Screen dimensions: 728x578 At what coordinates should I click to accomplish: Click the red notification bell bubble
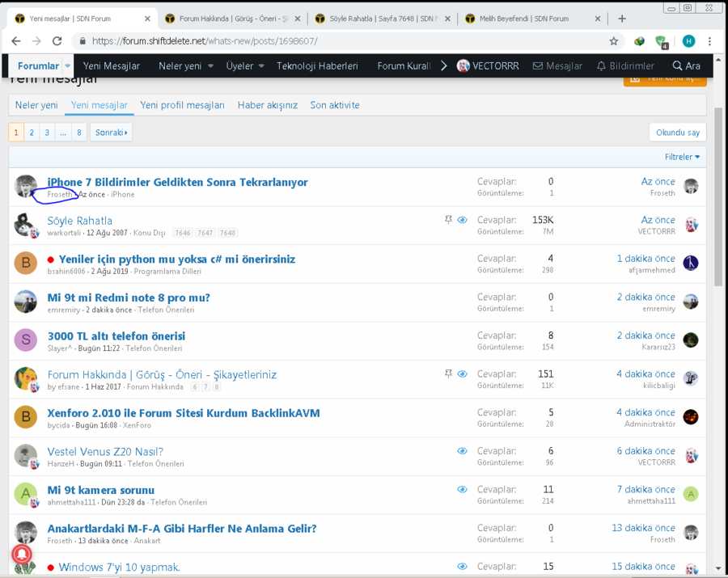click(x=22, y=555)
